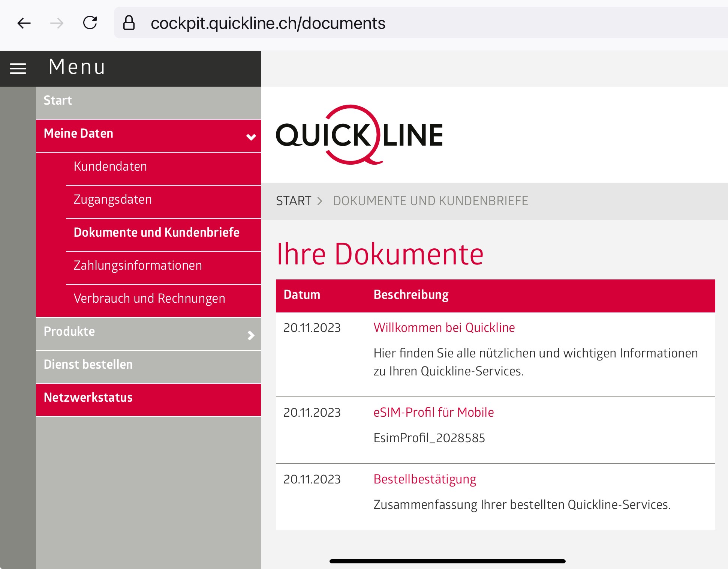The width and height of the screenshot is (728, 569).
Task: Open Verbrauch und Rechnungen
Action: (149, 299)
